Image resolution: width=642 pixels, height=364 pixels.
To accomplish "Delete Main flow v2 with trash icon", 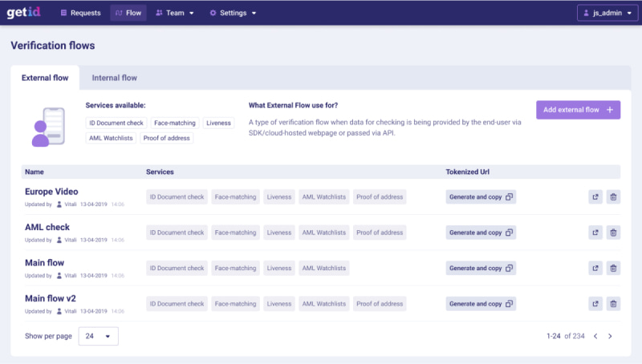I will point(613,304).
